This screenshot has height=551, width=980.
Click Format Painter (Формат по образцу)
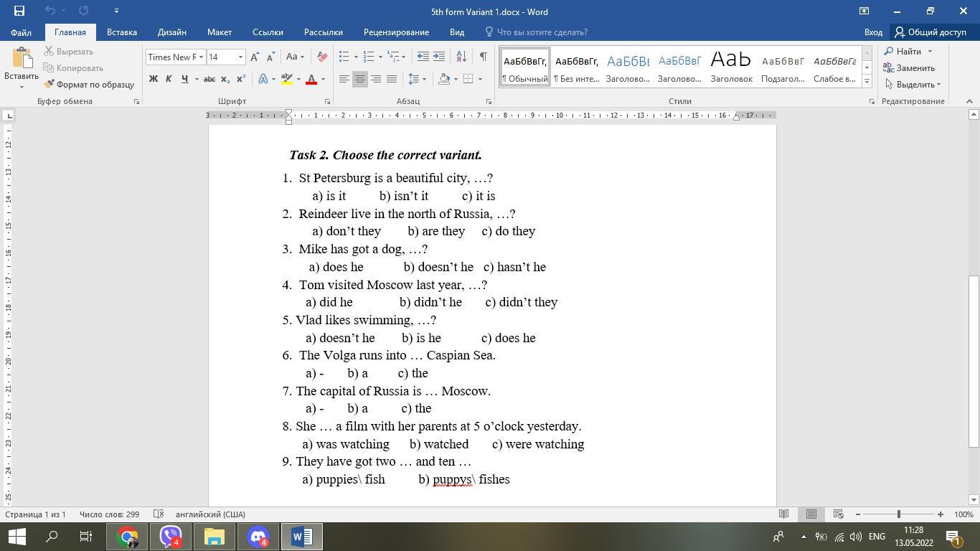[x=89, y=85]
